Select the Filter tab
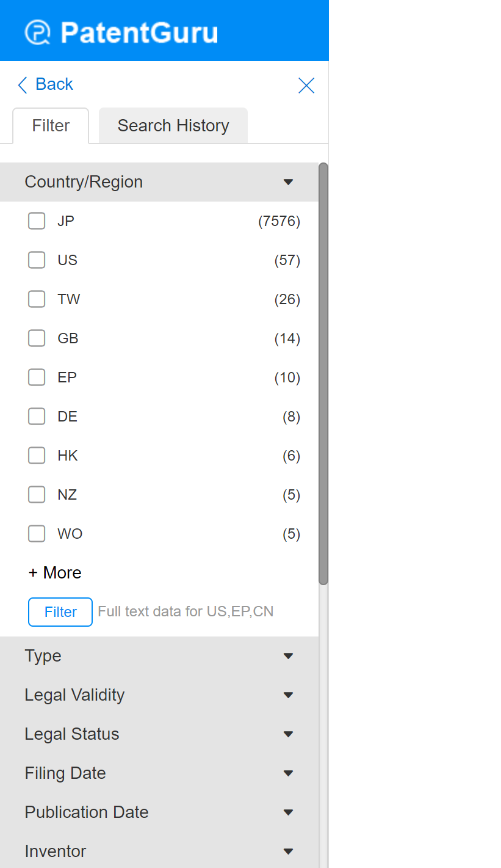Viewport: 501px width, 868px height. tap(51, 126)
